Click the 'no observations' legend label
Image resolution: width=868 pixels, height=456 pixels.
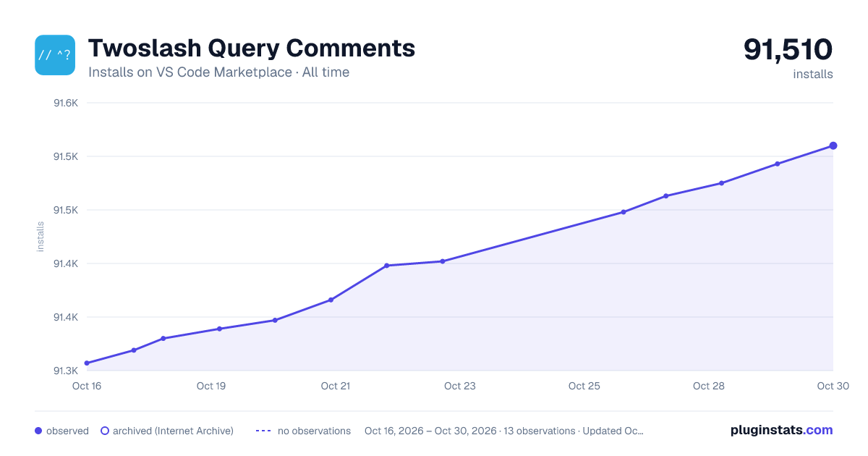click(x=314, y=431)
